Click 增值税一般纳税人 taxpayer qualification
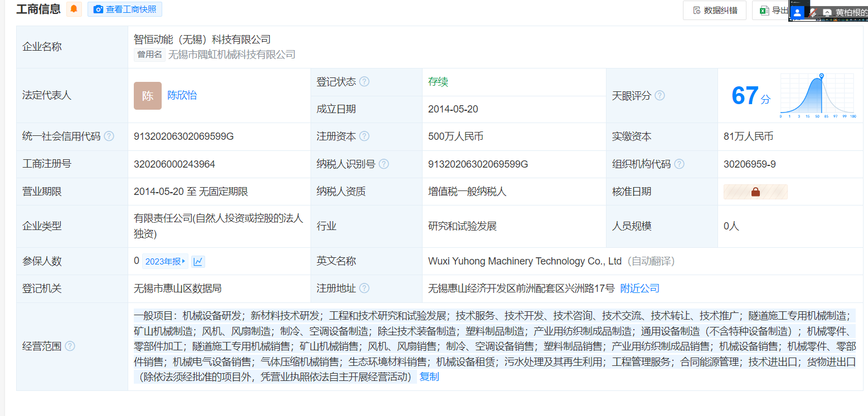Viewport: 868px width, 416px height. coord(467,192)
